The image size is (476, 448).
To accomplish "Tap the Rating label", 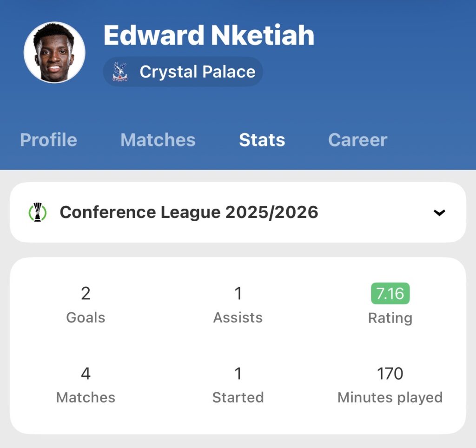I will [x=390, y=318].
